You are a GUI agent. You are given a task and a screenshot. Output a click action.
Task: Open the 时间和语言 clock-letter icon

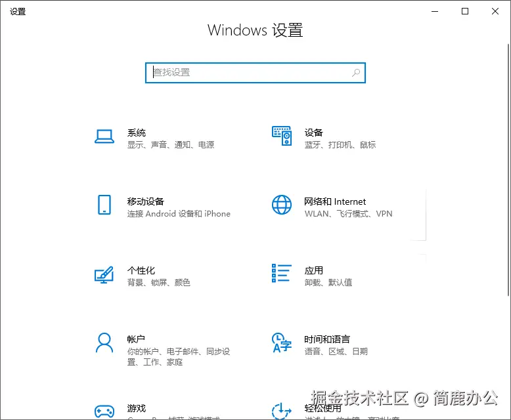282,343
